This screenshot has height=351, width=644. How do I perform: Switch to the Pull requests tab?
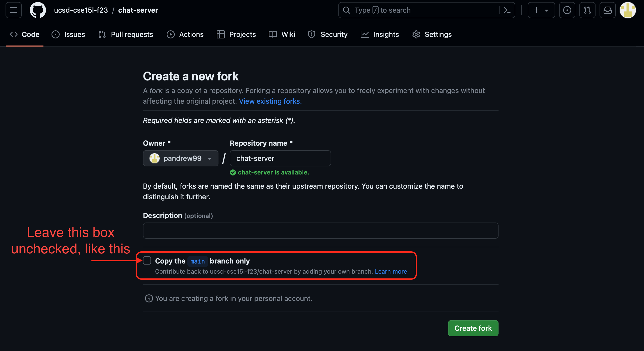click(x=126, y=34)
